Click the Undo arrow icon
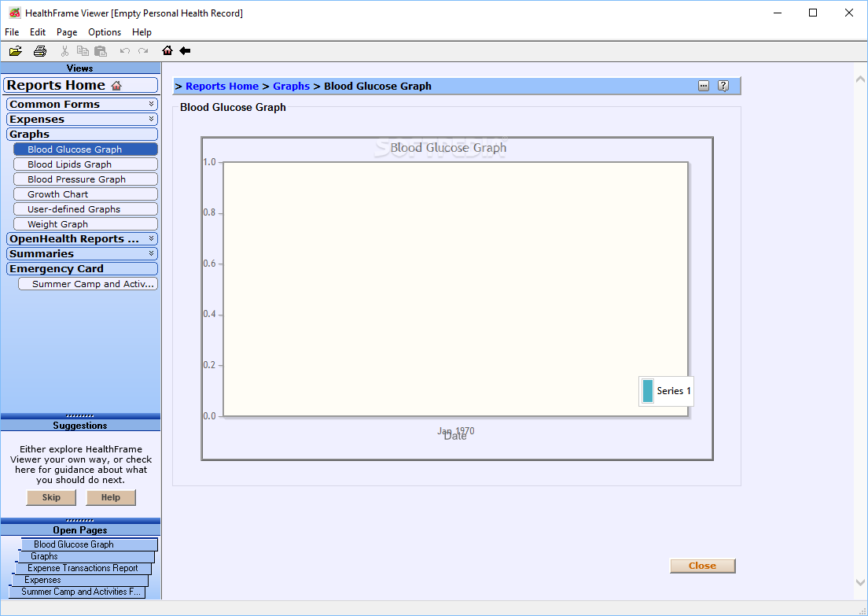 click(x=125, y=51)
